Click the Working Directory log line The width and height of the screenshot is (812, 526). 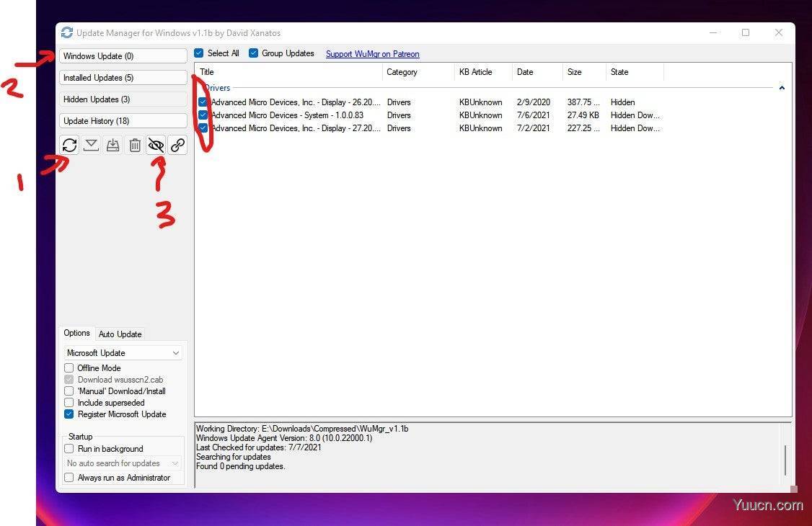point(302,429)
